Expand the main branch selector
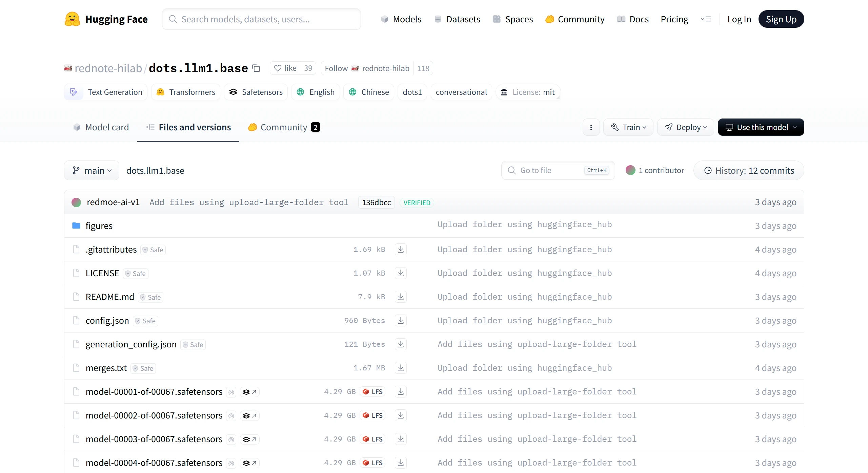The width and height of the screenshot is (868, 473). (92, 171)
